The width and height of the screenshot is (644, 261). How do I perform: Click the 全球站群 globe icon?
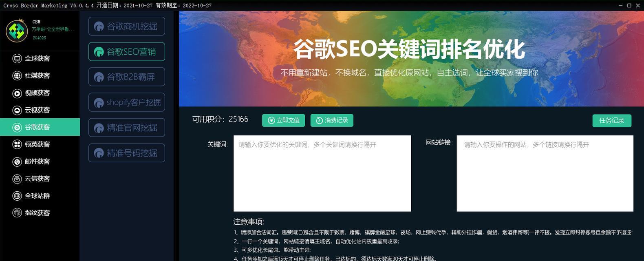[x=17, y=196]
